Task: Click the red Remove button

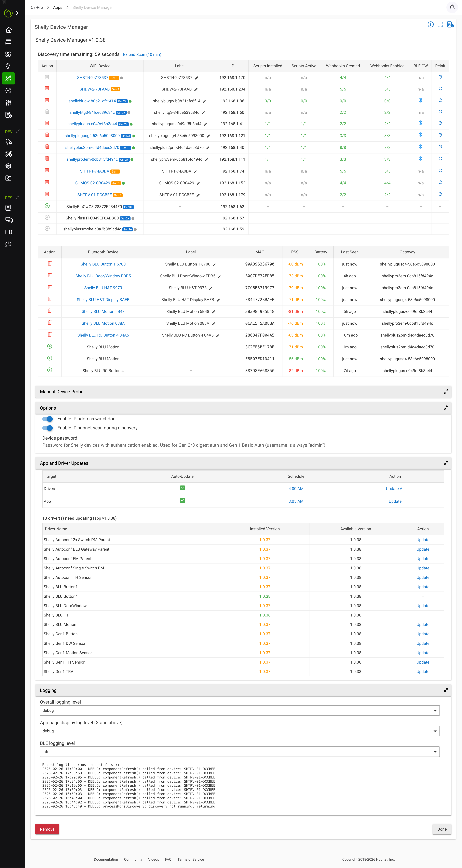Action: click(x=47, y=829)
